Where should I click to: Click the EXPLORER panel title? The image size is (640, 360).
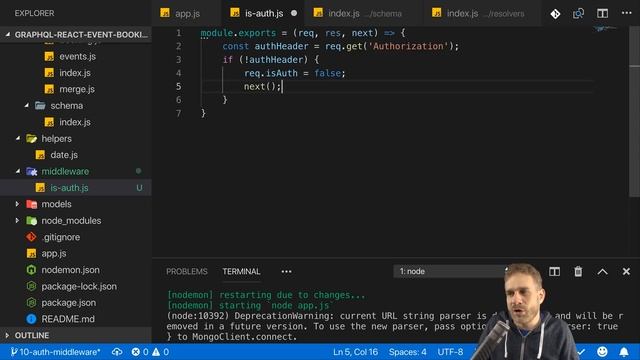tap(34, 13)
